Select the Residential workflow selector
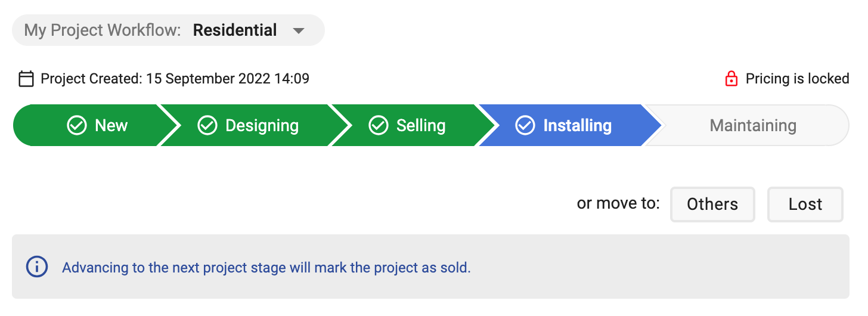The image size is (868, 316). pyautogui.click(x=235, y=30)
